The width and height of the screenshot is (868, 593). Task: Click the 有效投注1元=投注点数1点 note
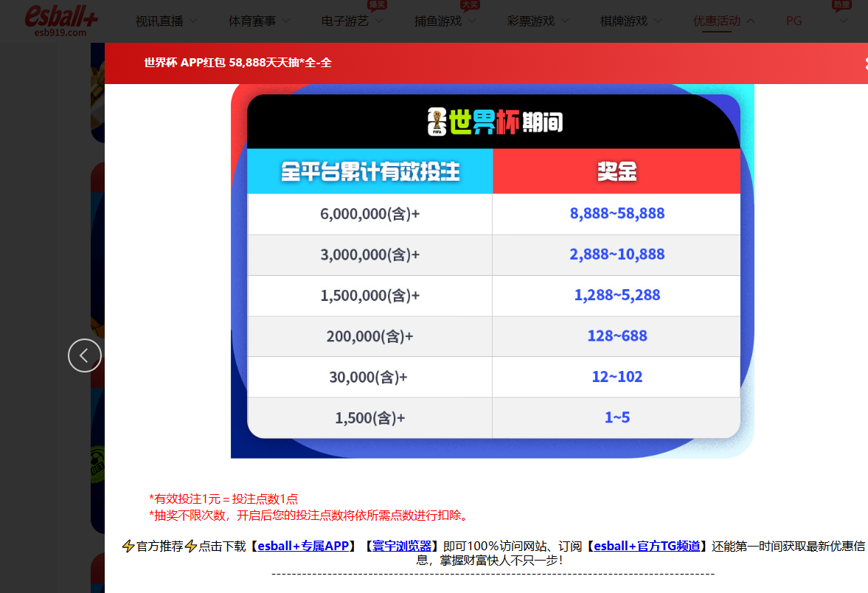tap(223, 499)
